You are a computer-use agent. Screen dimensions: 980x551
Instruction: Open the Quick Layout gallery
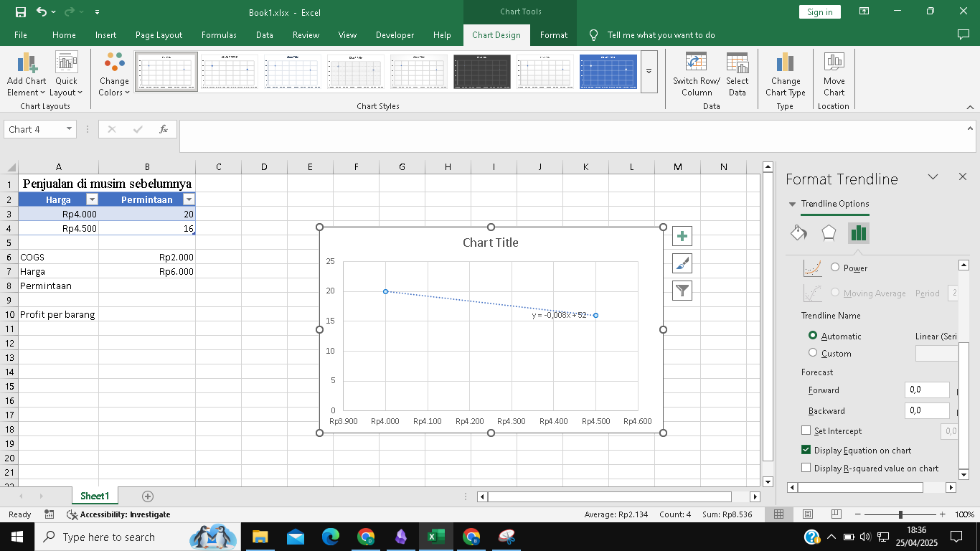(x=66, y=75)
